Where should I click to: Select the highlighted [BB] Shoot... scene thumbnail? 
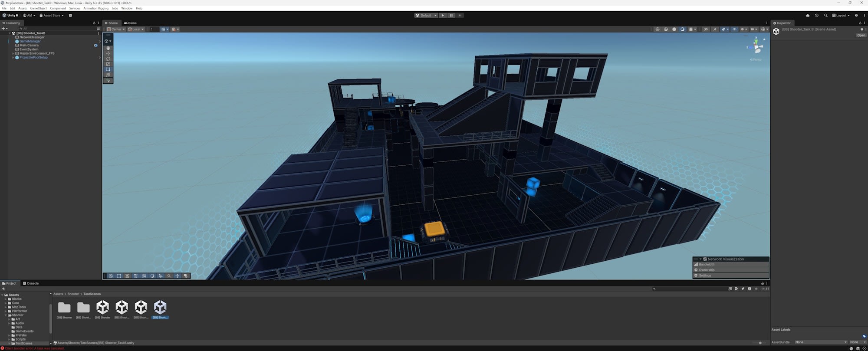(x=160, y=309)
